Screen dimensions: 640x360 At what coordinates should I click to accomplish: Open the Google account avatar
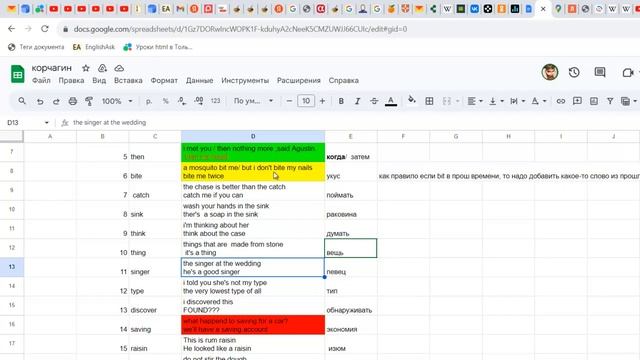[550, 72]
